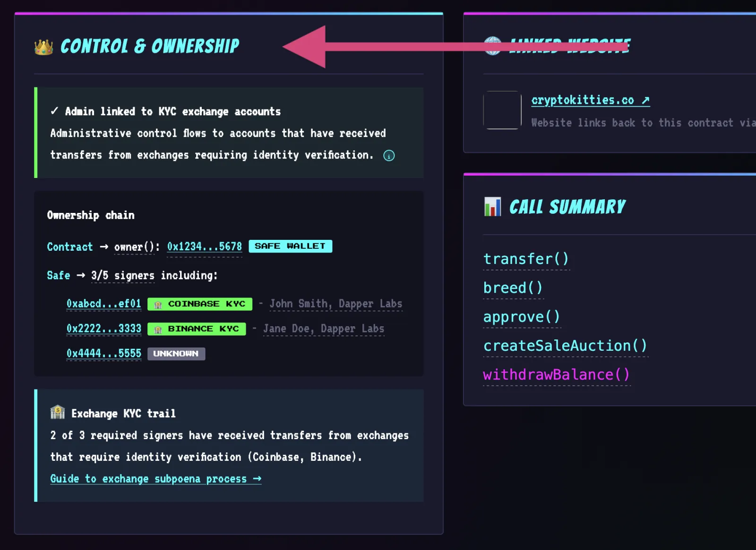Click the 'John Smith, Dapper Labs' name
Viewport: 756px width, 550px height.
[x=336, y=304]
